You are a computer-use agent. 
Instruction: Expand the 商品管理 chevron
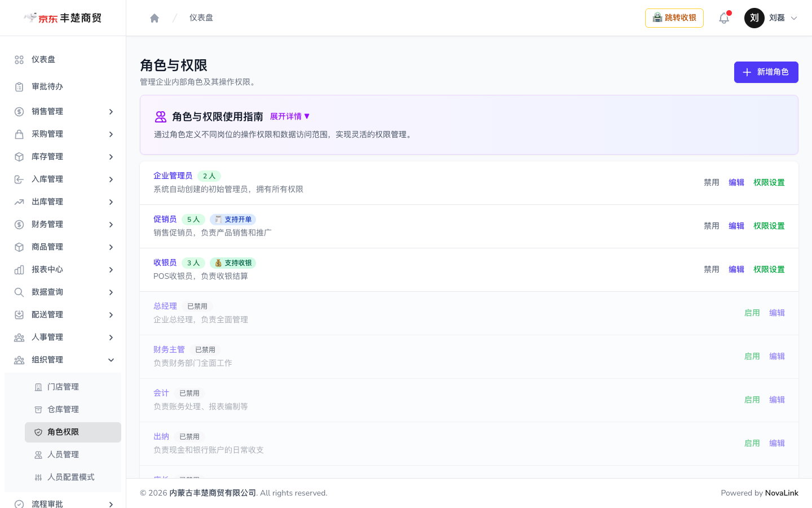coord(111,247)
